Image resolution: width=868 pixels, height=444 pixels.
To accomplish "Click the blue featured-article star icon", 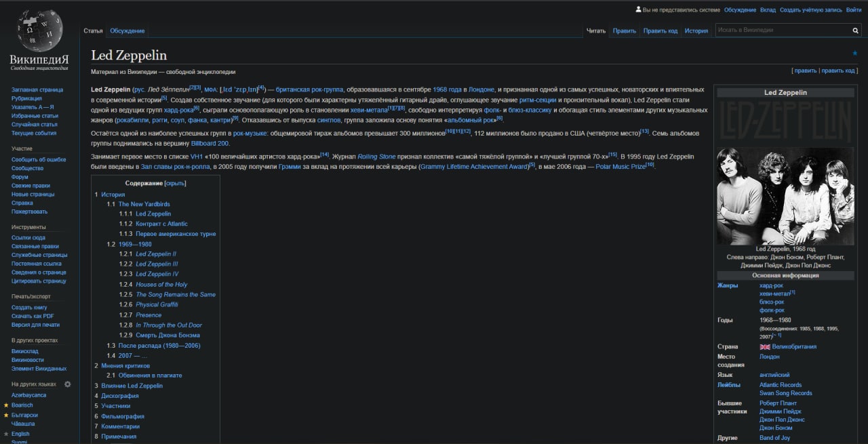I will 854,53.
